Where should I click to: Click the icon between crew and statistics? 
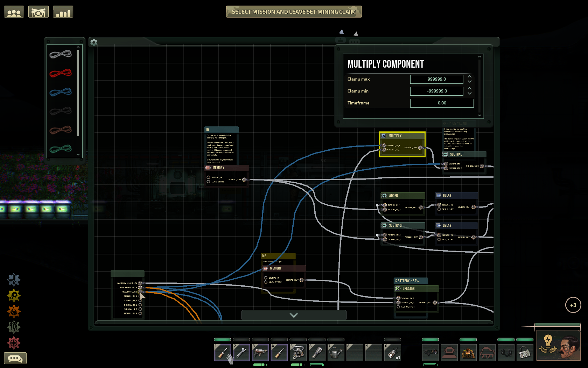coord(38,12)
